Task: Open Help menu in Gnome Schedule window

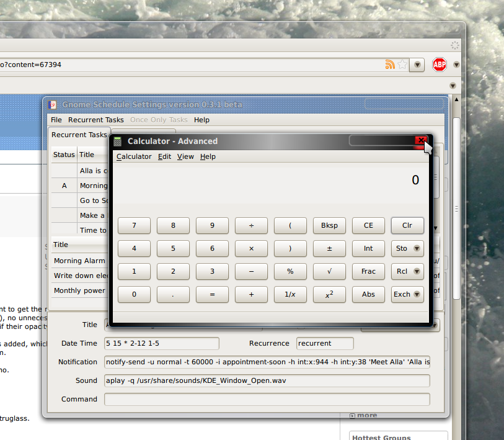Action: point(201,120)
